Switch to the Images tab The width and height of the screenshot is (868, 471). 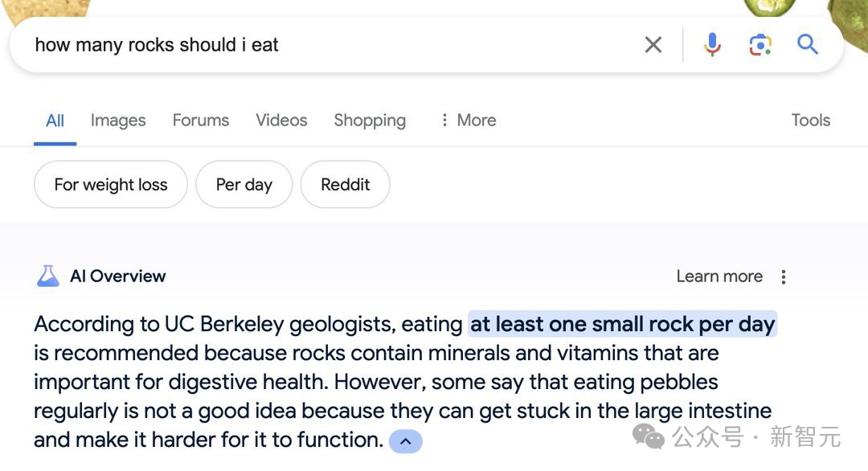(118, 121)
